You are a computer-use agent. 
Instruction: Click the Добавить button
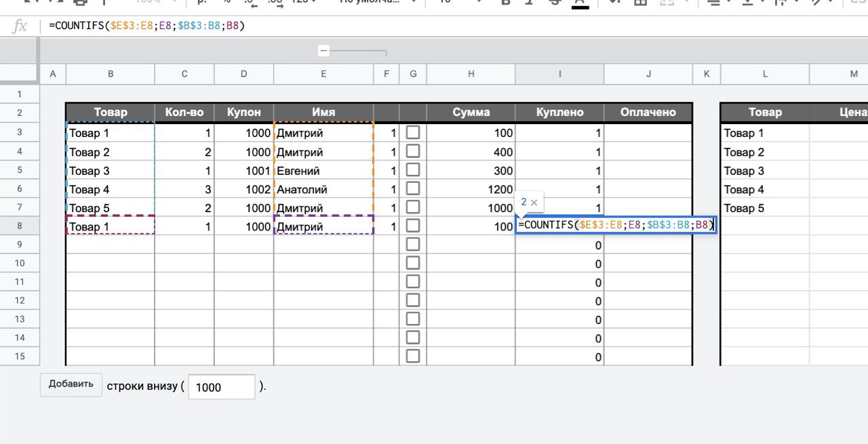71,384
